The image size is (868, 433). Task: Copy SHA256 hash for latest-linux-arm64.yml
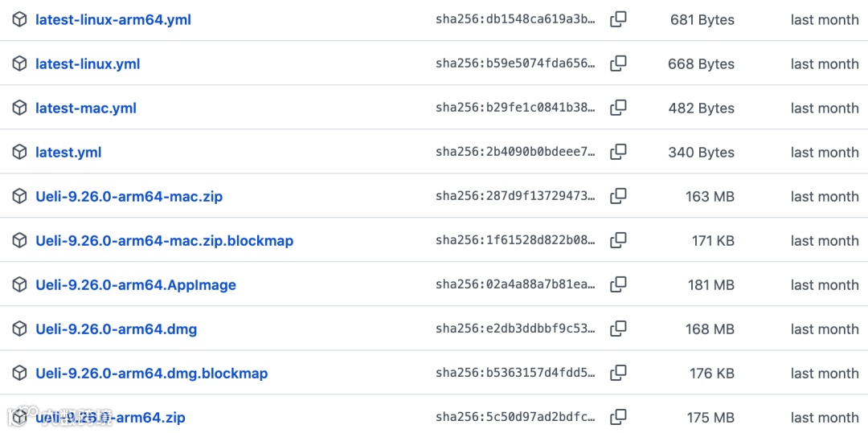tap(618, 20)
